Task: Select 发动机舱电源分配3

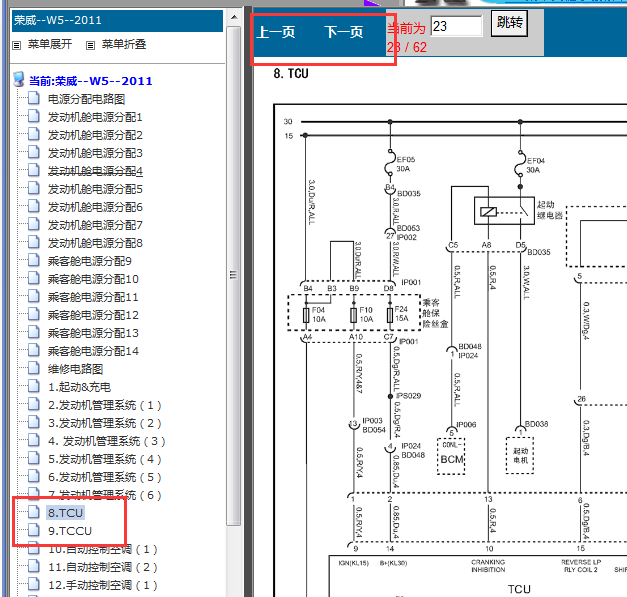Action: click(95, 153)
